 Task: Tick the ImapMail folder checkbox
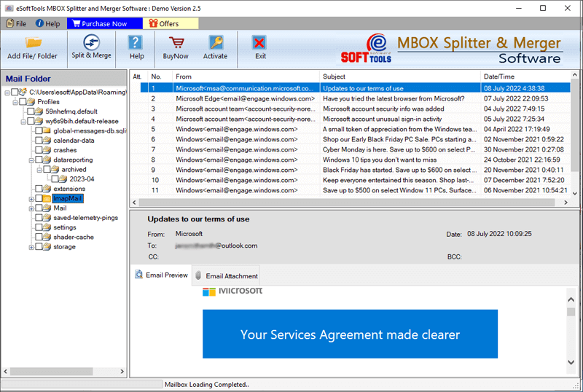tap(39, 199)
